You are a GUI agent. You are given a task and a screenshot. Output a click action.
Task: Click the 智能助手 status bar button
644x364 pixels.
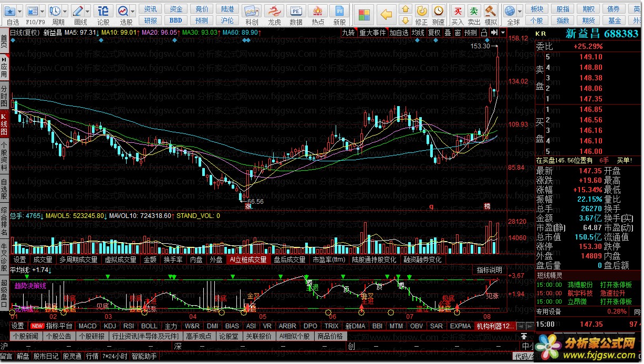click(144, 356)
